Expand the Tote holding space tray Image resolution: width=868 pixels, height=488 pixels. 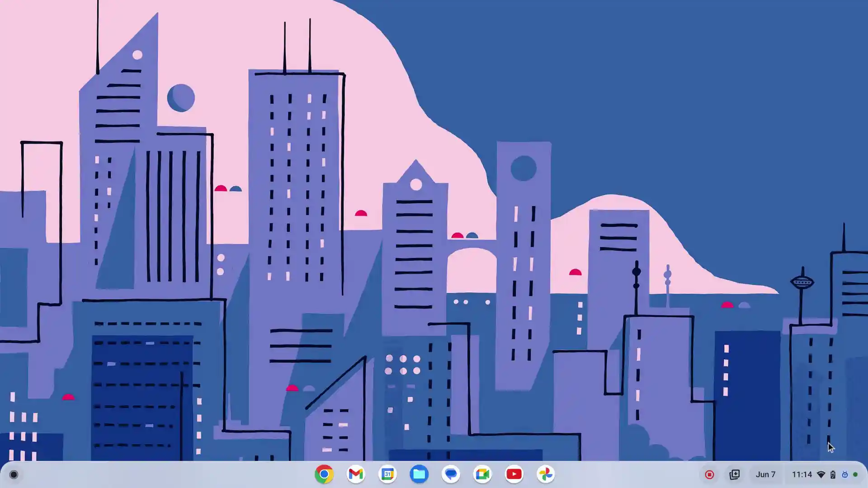point(735,474)
